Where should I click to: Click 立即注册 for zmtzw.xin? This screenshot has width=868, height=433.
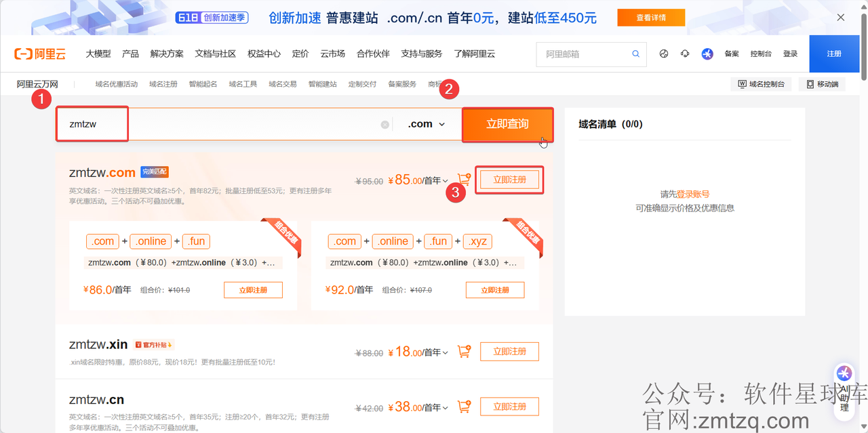click(x=509, y=351)
